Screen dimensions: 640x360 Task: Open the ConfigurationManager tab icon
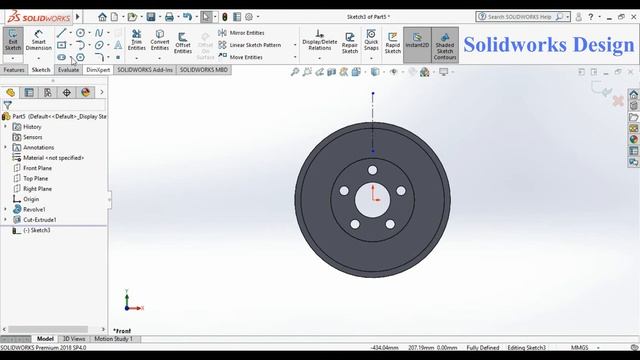48,92
